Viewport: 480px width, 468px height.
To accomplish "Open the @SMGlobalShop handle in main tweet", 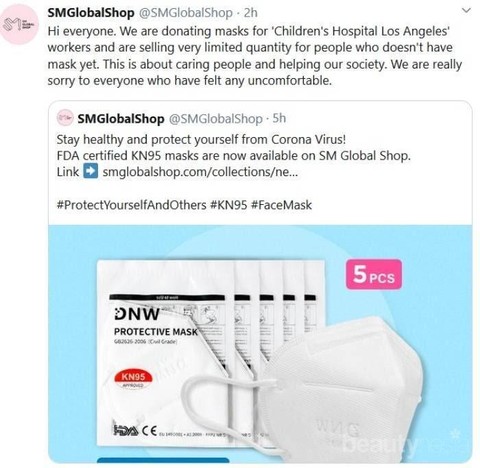I will 185,13.
